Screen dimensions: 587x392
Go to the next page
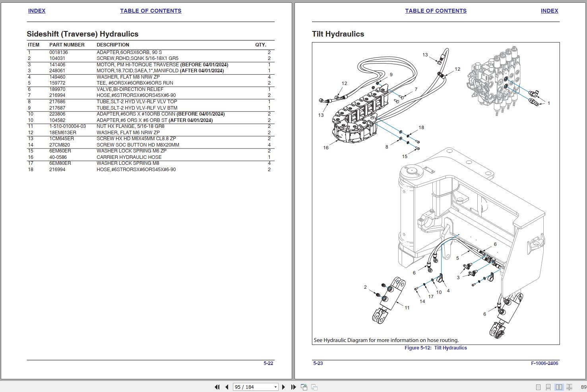tap(283, 387)
